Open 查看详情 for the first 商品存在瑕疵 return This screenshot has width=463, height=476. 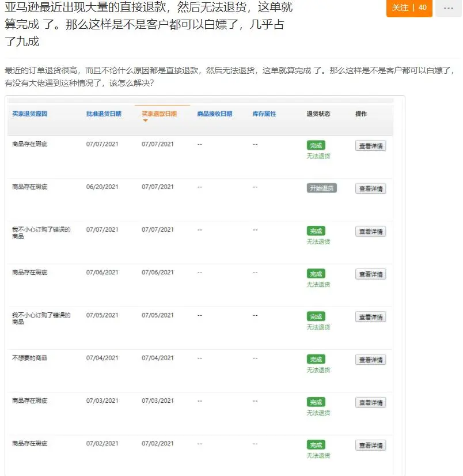click(x=370, y=145)
